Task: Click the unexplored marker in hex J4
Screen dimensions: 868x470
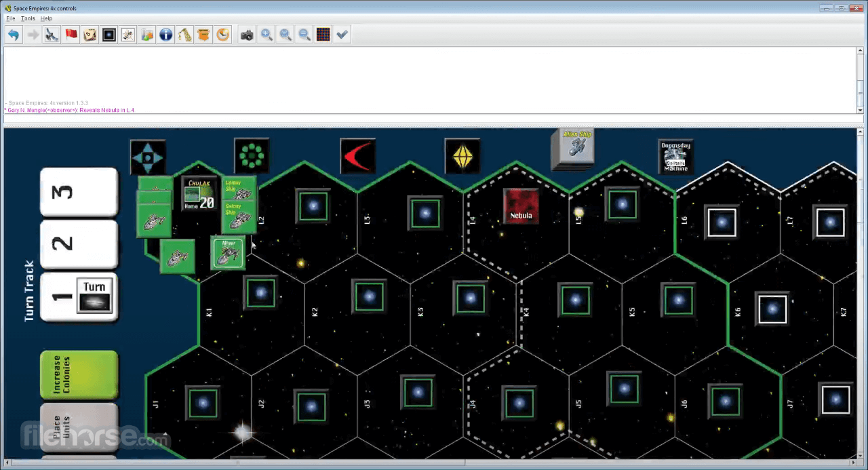Action: point(519,402)
